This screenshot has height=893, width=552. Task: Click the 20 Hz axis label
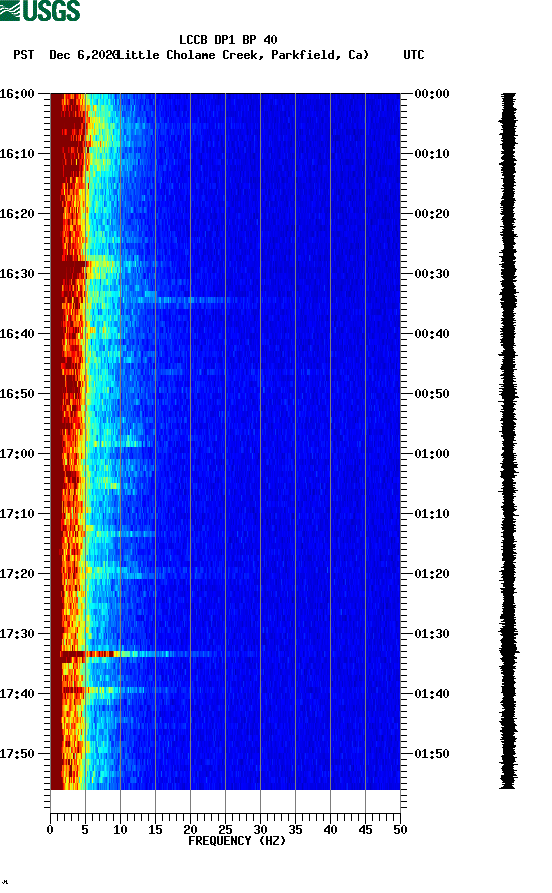190,830
